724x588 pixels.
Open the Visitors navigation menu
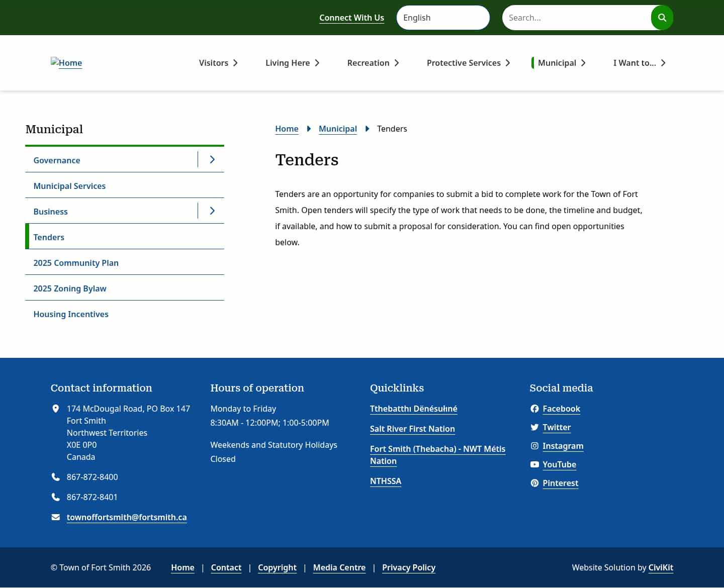pyautogui.click(x=214, y=62)
